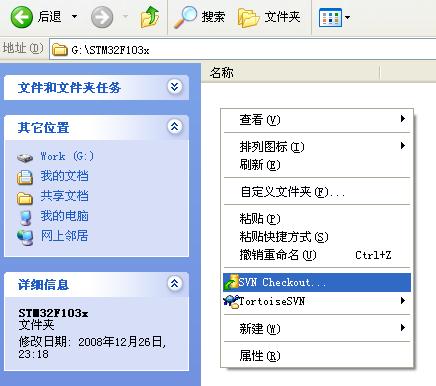Viewport: 436px width, 386px height.
Task: Open the 查看(V) submenu
Action: click(x=317, y=120)
